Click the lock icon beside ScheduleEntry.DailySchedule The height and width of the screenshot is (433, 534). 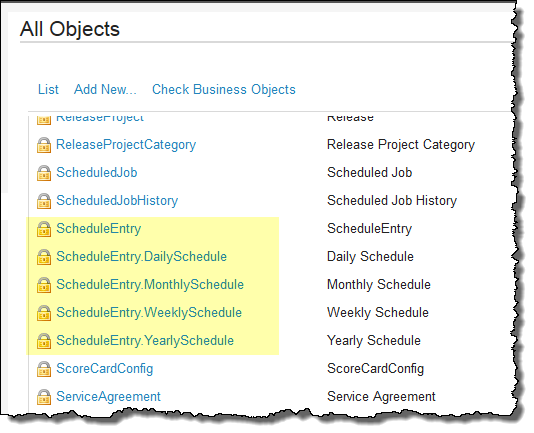44,257
